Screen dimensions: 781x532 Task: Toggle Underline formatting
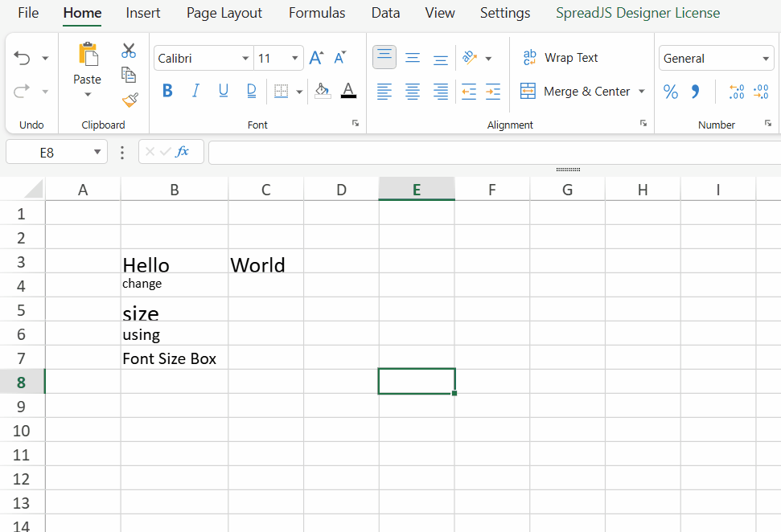pos(223,91)
